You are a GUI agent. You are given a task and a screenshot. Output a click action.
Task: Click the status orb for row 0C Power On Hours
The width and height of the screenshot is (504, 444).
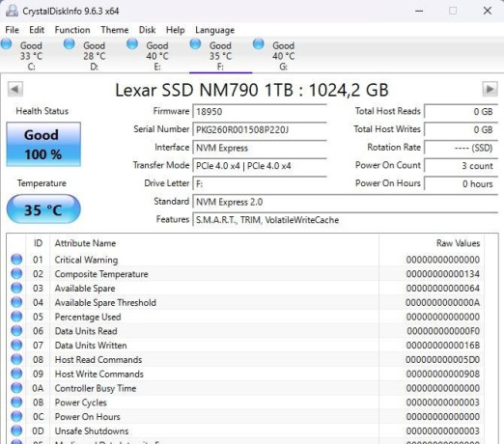[16, 416]
